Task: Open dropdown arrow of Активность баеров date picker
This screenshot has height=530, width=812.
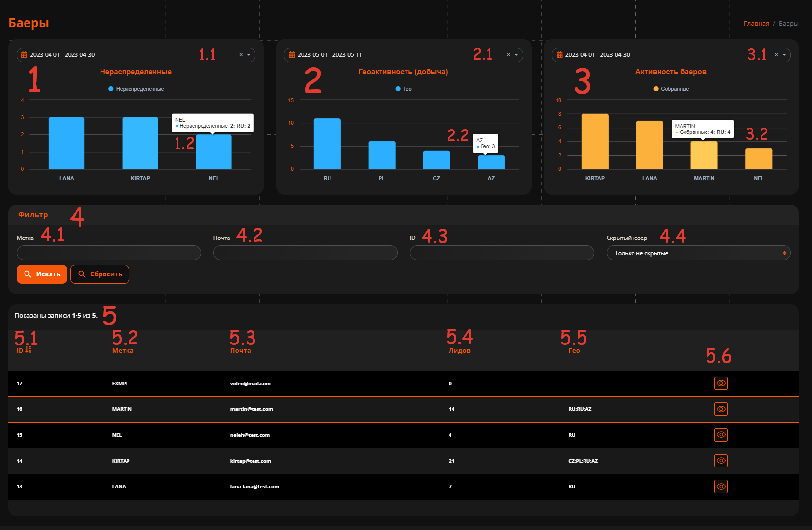Action: (784, 55)
